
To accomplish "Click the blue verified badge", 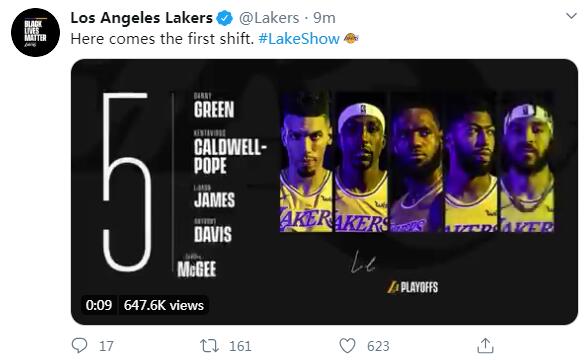I will tap(225, 18).
